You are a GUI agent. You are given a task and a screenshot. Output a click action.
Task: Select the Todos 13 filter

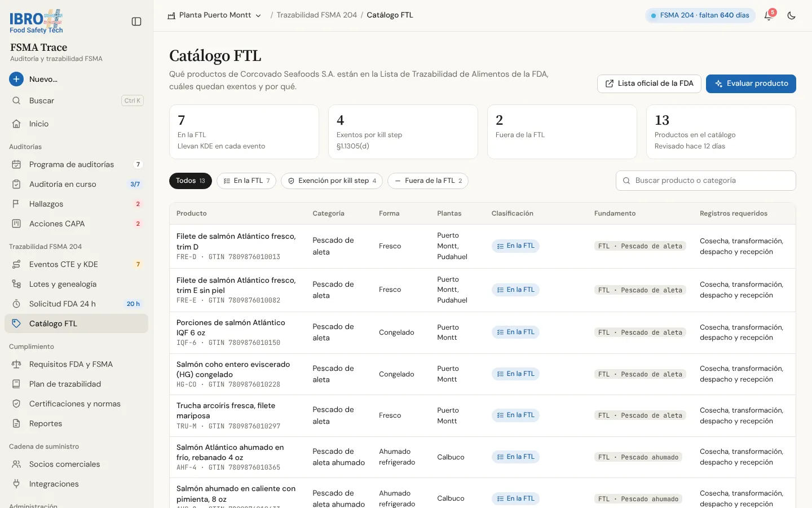pyautogui.click(x=191, y=181)
